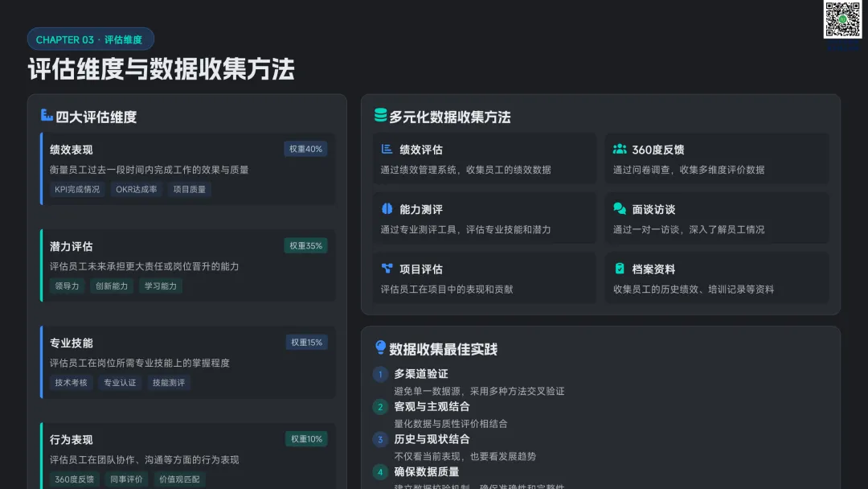
Task: Select the OKR达成率 tag
Action: tap(136, 190)
